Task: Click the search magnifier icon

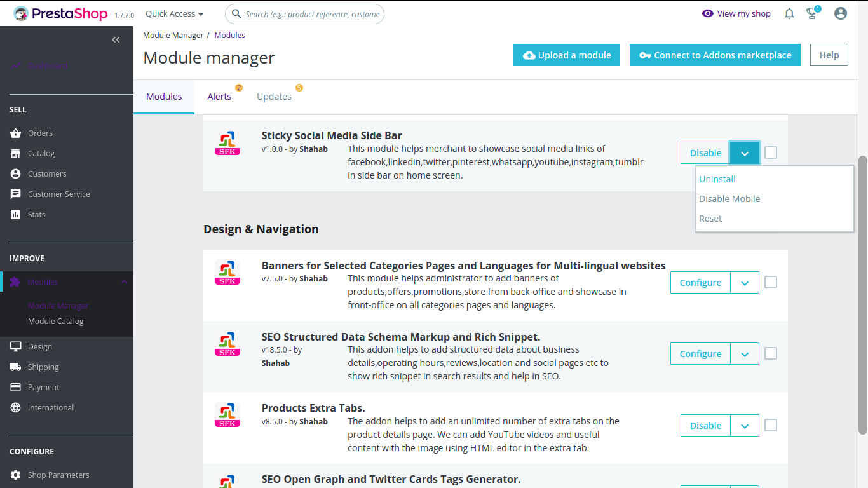Action: click(x=236, y=14)
